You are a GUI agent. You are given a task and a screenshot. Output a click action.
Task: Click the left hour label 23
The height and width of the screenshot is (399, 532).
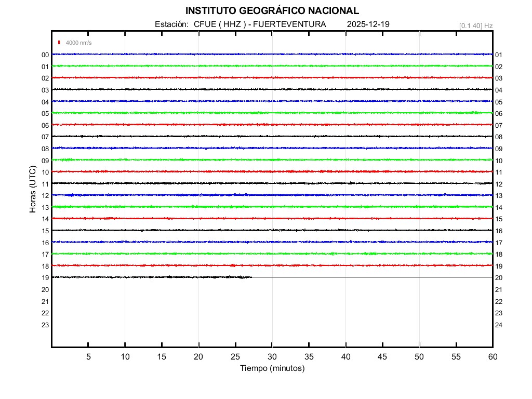(45, 325)
